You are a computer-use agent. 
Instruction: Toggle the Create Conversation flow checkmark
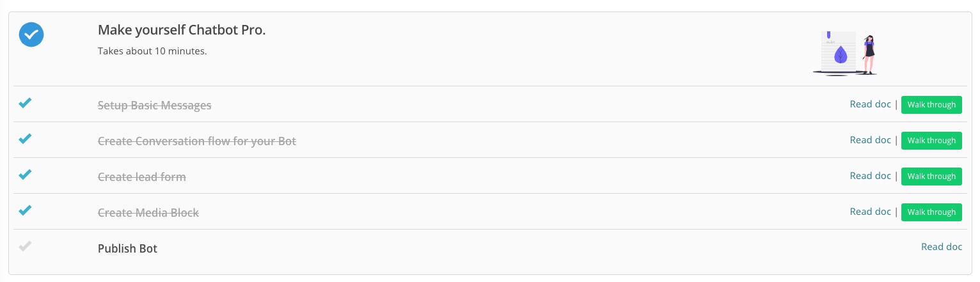(x=25, y=139)
